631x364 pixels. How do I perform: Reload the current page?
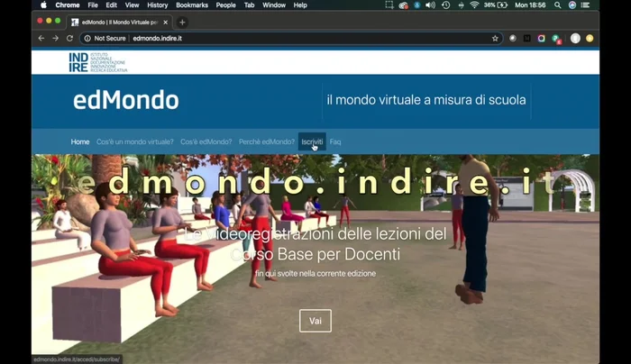tap(69, 38)
